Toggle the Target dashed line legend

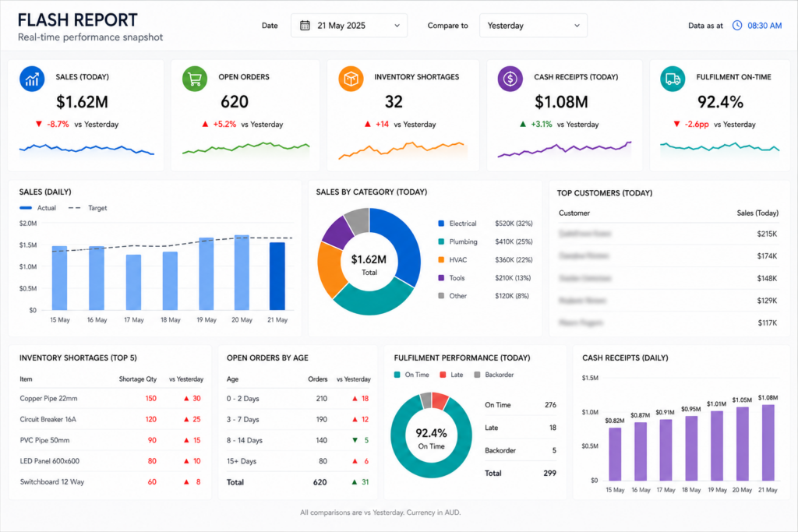point(87,208)
